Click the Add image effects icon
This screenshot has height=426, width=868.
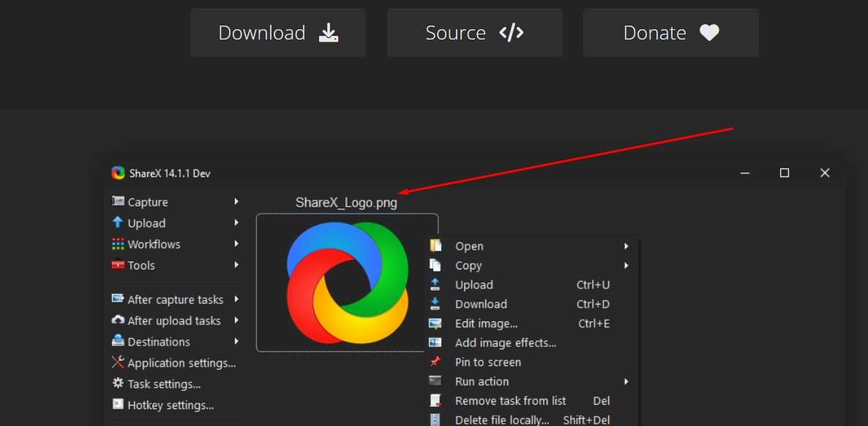coord(435,343)
